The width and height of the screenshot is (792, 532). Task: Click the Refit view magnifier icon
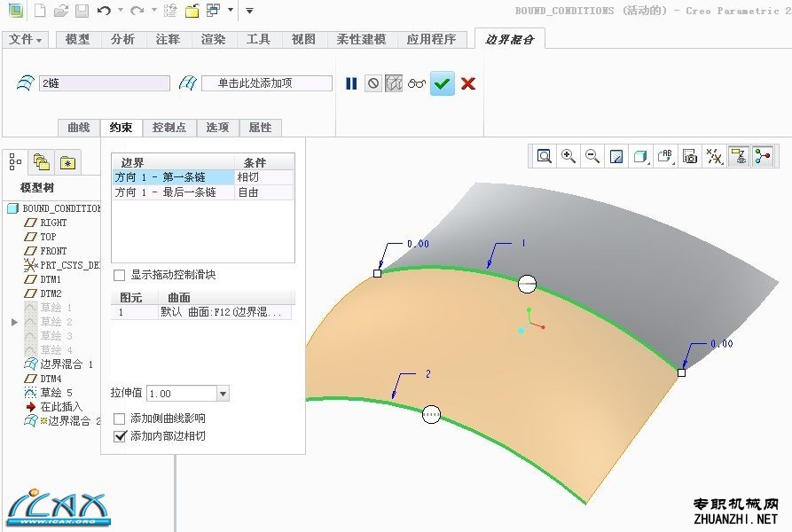pyautogui.click(x=544, y=156)
